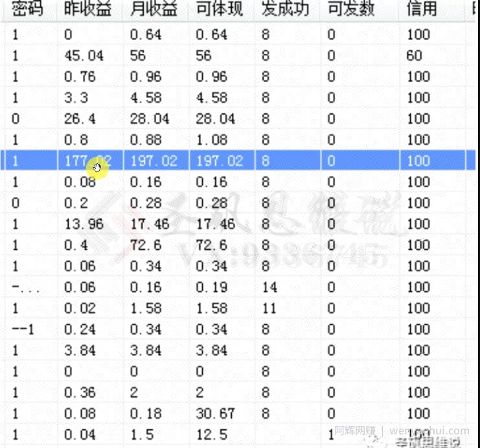Sort by the 密码 column header
The height and width of the screenshot is (448, 480).
(27, 8)
